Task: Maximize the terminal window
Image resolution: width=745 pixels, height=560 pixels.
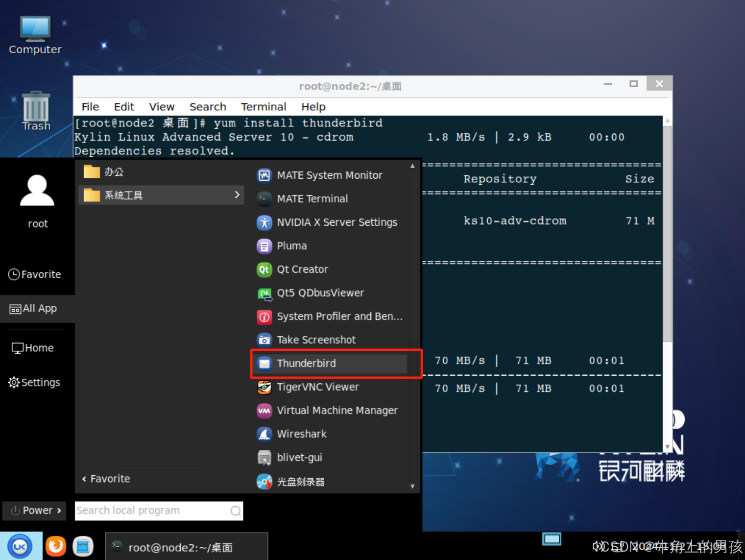Action: point(633,84)
